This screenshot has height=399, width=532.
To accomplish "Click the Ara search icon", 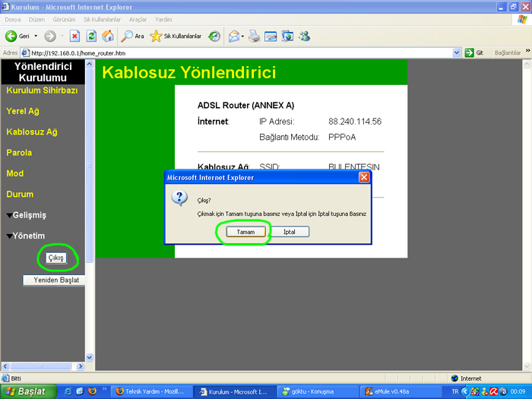I will pos(133,36).
